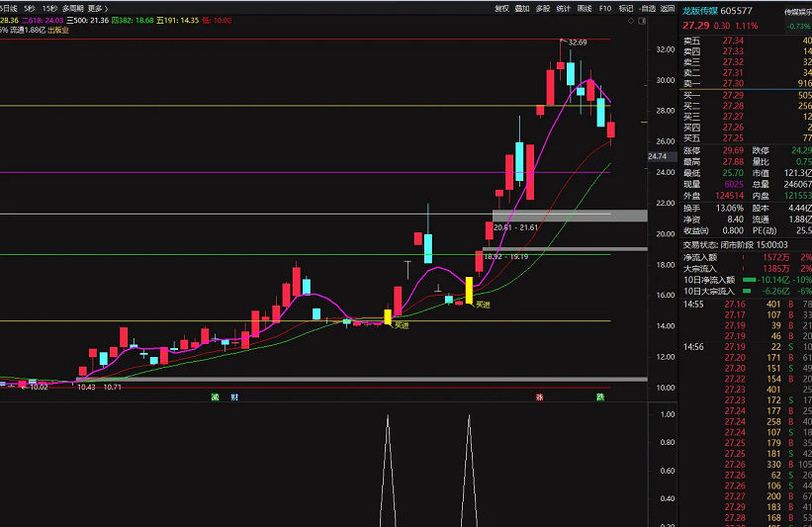Click the 跌停 price 24.29
Screen dimensions: 812x527
pyautogui.click(x=802, y=150)
